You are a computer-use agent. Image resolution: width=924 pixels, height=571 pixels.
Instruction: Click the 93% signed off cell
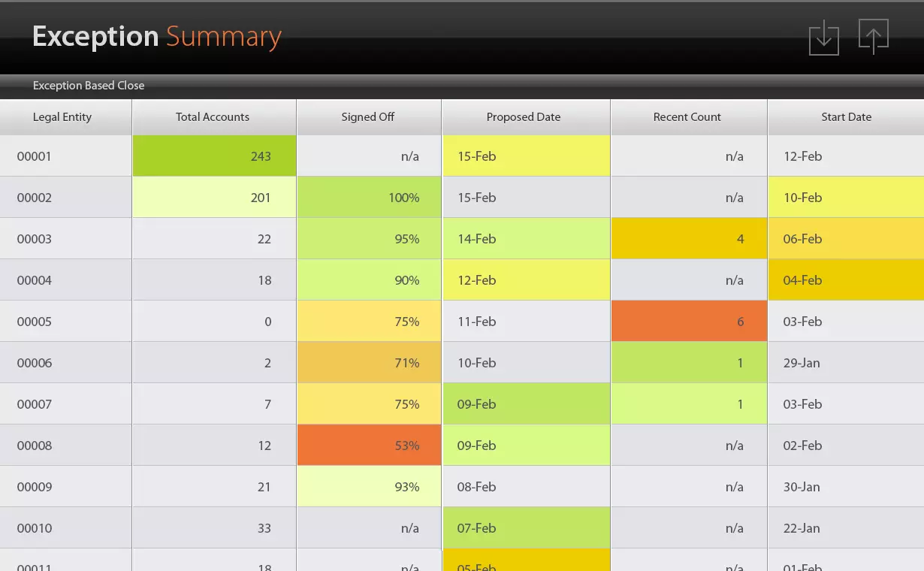point(369,487)
